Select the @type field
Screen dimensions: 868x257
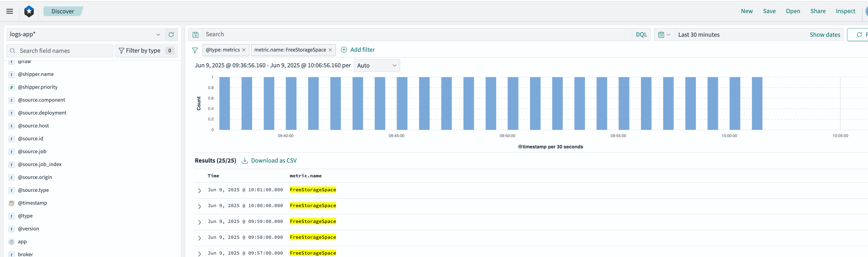pyautogui.click(x=25, y=216)
